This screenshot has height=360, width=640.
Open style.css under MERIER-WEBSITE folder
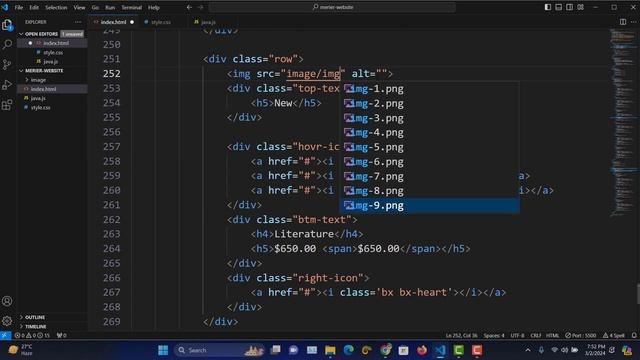tap(40, 108)
